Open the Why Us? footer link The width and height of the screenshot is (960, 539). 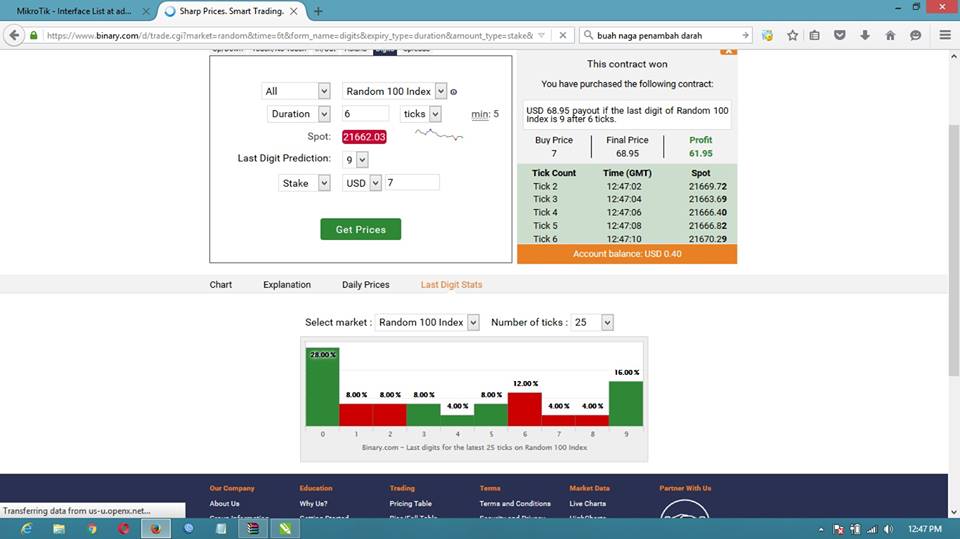tap(313, 503)
